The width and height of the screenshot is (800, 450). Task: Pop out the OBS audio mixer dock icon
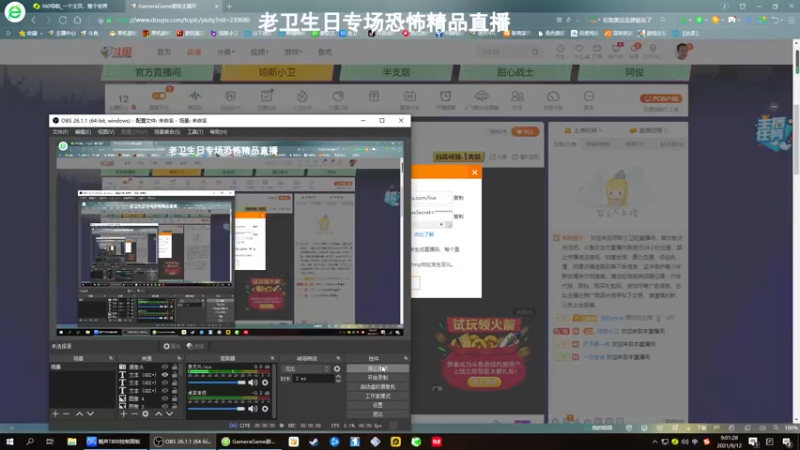click(272, 358)
